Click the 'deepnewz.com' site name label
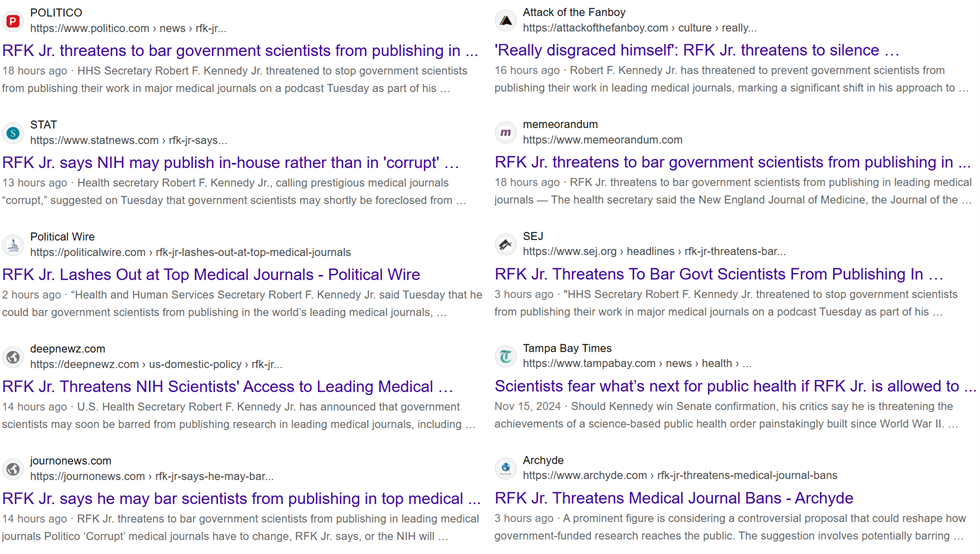 68,348
